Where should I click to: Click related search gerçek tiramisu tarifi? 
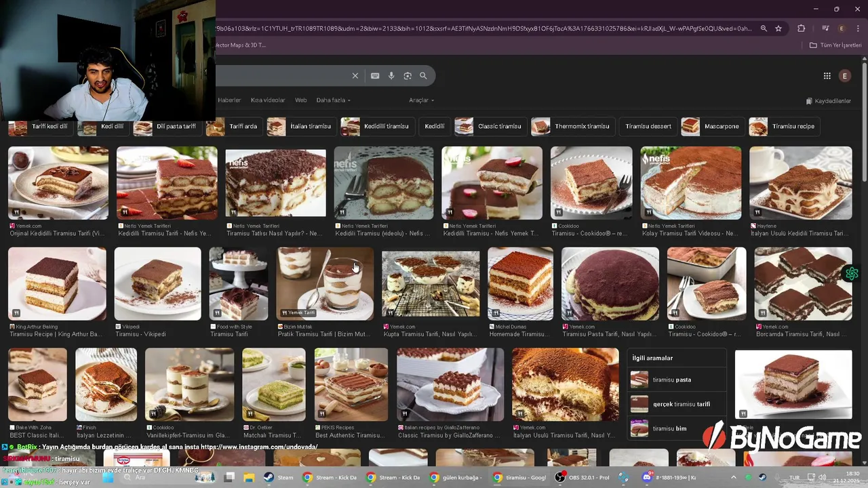(677, 404)
